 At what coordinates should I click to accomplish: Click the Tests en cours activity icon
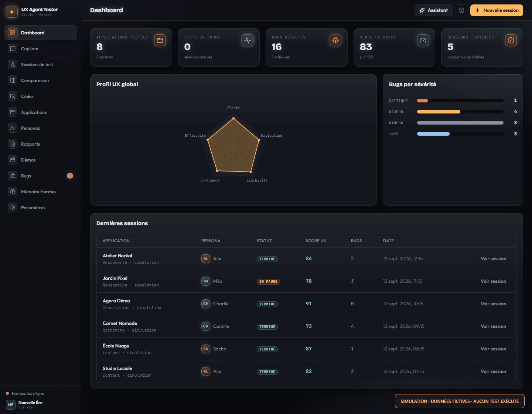point(248,40)
